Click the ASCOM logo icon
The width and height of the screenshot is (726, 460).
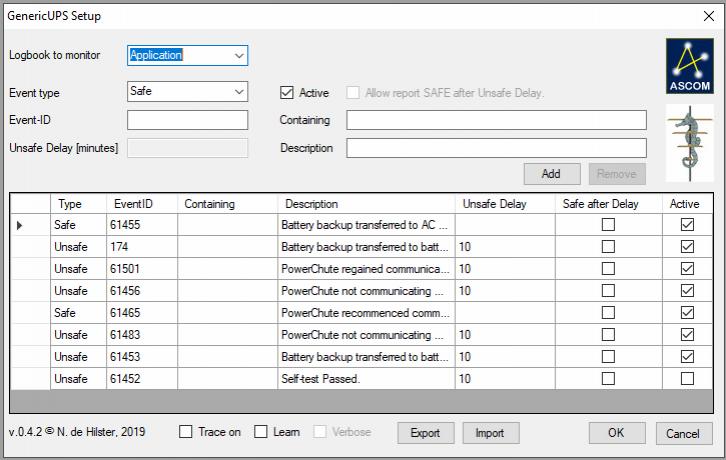pos(690,67)
